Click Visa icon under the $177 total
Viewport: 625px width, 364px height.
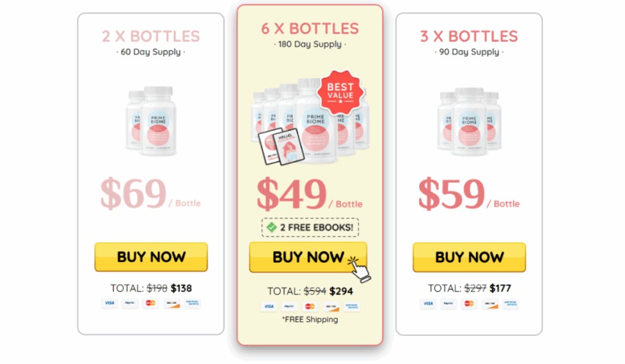click(x=428, y=304)
